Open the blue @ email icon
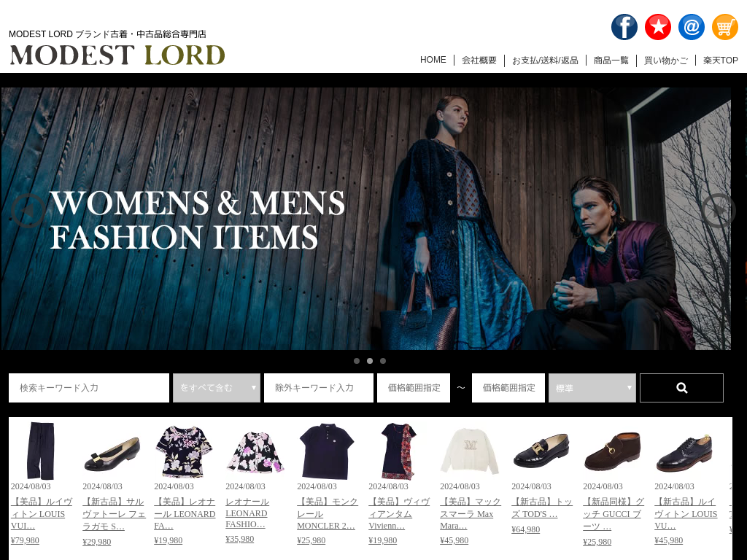This screenshot has width=747, height=560. (692, 27)
